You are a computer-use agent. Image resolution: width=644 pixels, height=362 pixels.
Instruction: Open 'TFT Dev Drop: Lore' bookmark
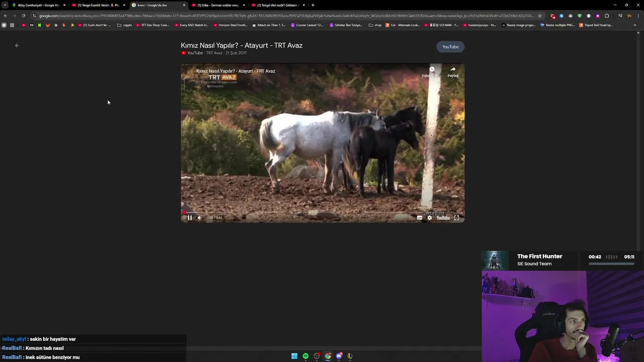pos(153,25)
